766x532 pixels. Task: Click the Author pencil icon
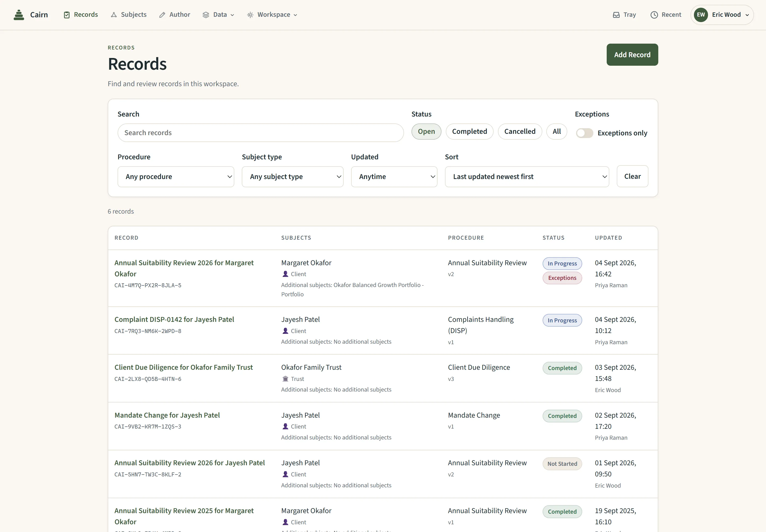click(x=162, y=15)
